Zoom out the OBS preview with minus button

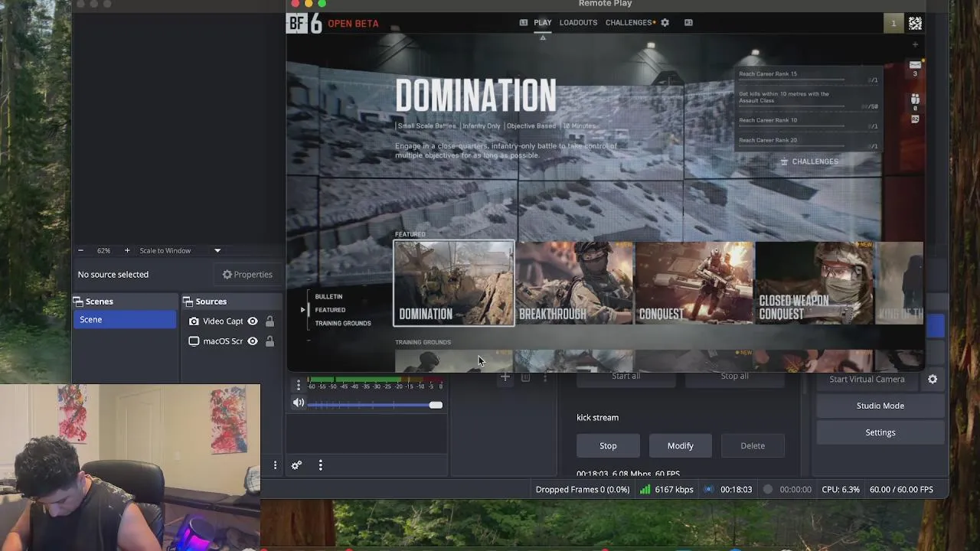point(80,250)
